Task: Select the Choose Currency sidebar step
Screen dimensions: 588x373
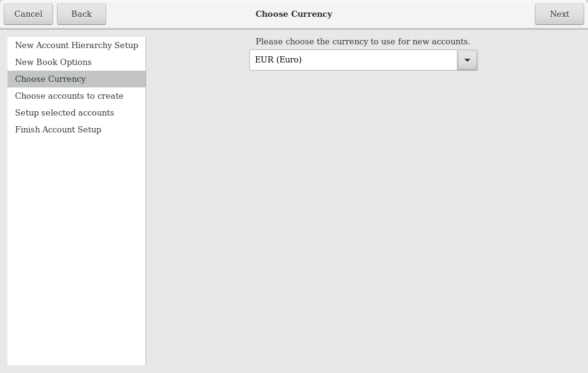Action: 51,79
